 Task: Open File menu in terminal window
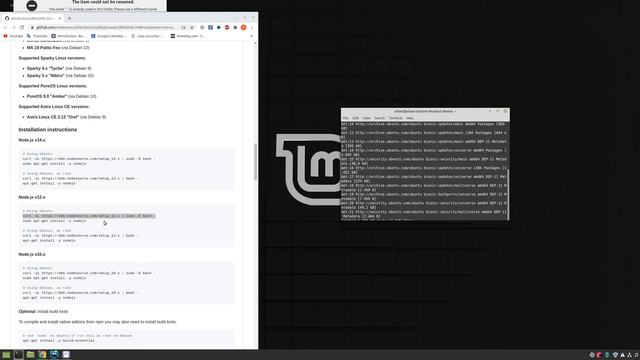pos(346,118)
